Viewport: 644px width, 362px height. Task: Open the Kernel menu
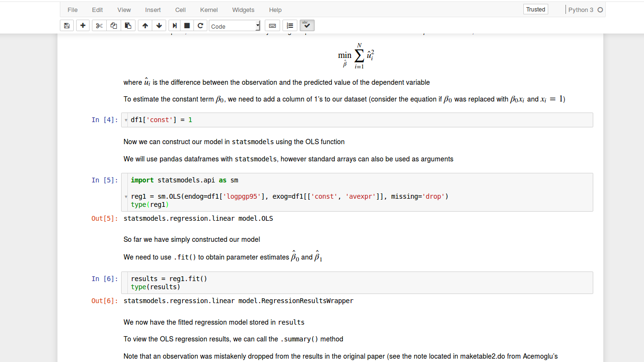pyautogui.click(x=209, y=10)
